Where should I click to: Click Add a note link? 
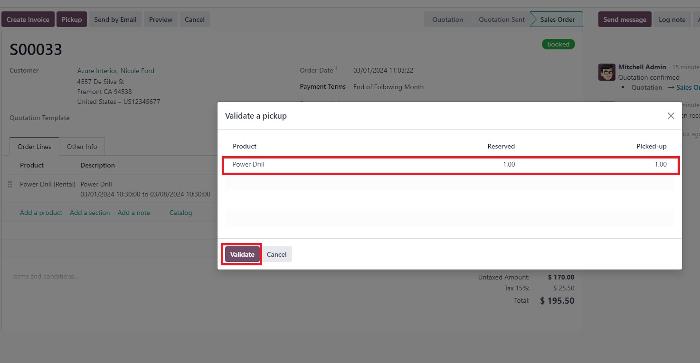point(133,213)
